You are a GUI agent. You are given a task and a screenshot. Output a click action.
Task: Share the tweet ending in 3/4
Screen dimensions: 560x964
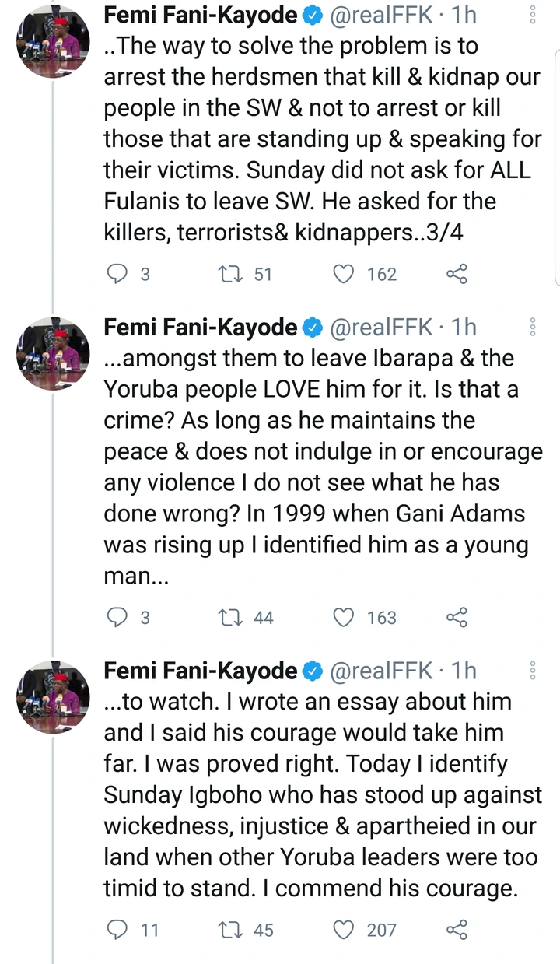click(x=457, y=274)
